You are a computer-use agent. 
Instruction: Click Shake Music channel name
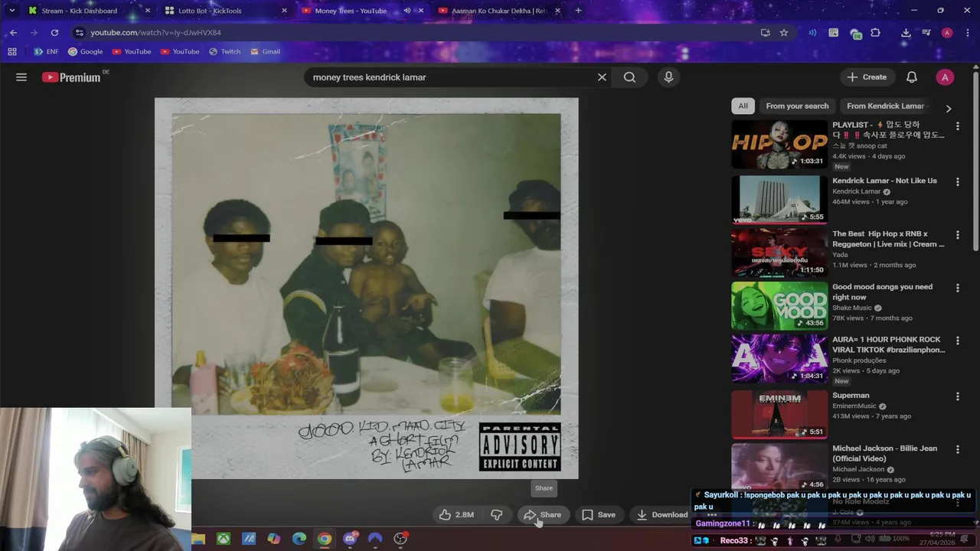click(852, 308)
